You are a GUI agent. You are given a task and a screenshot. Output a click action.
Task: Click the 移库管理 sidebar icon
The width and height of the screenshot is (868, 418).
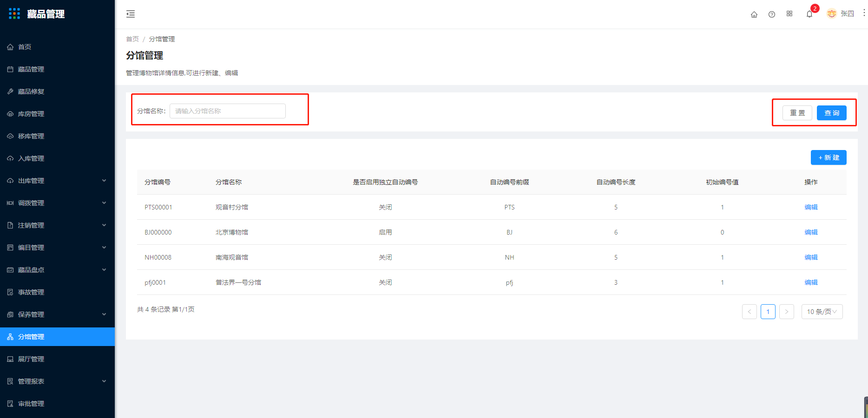[x=10, y=136]
